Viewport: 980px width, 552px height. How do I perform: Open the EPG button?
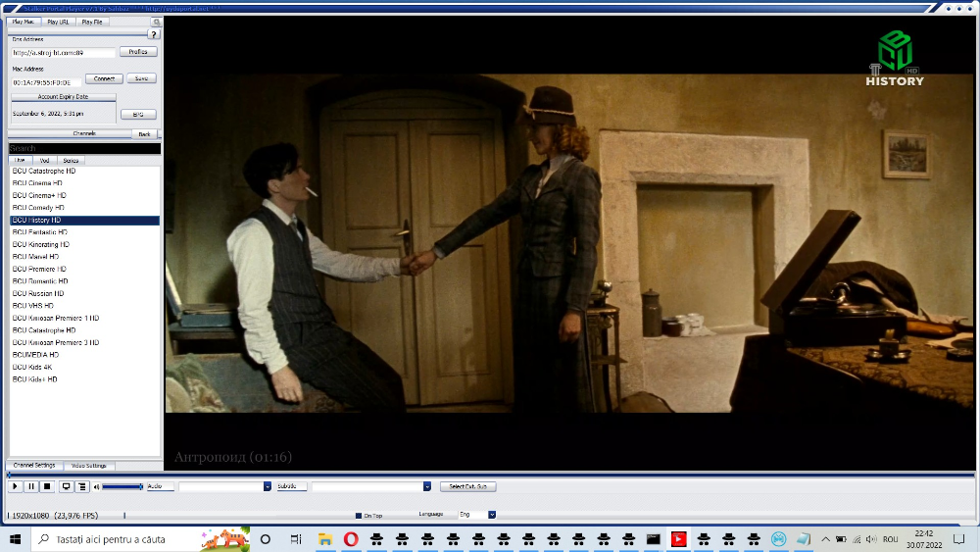[138, 115]
